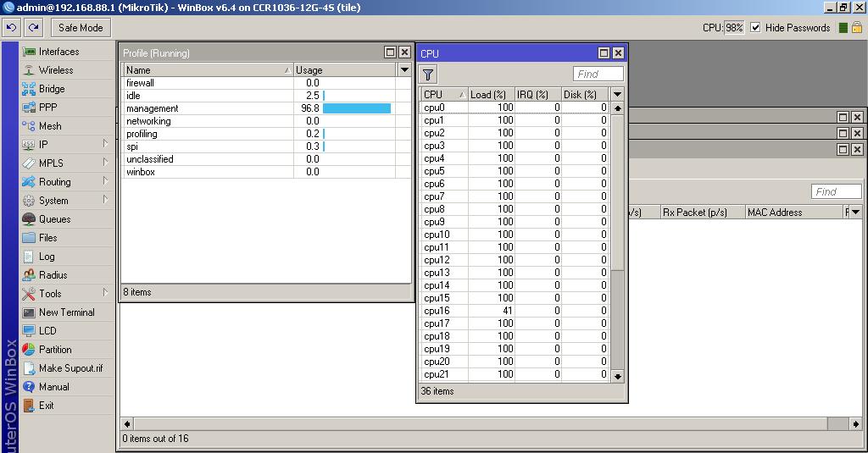Screen dimensions: 868x453
Task: Click the green status indicator in top bar
Action: pos(843,28)
